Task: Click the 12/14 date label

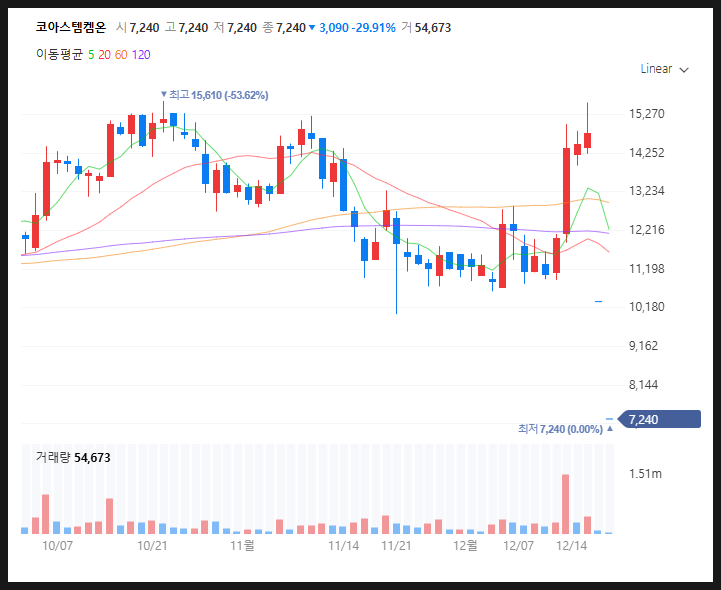Action: coord(572,546)
